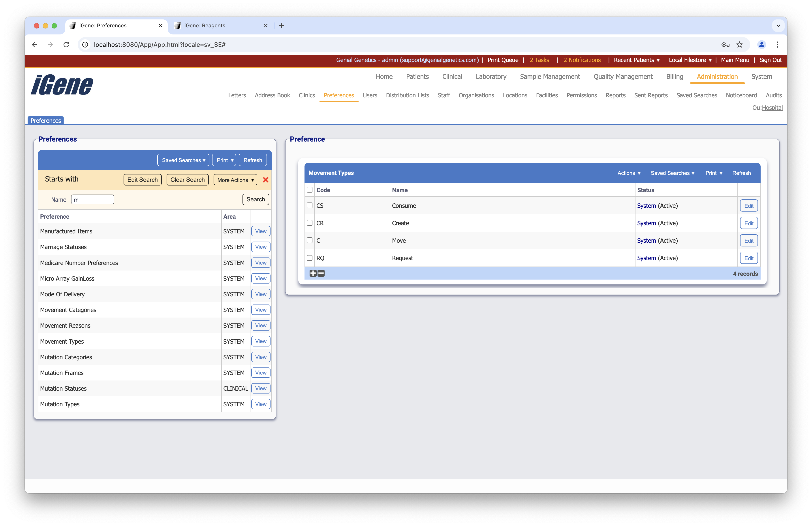Click the plus icon to add a record
Screen dimensions: 812x526
tap(313, 273)
